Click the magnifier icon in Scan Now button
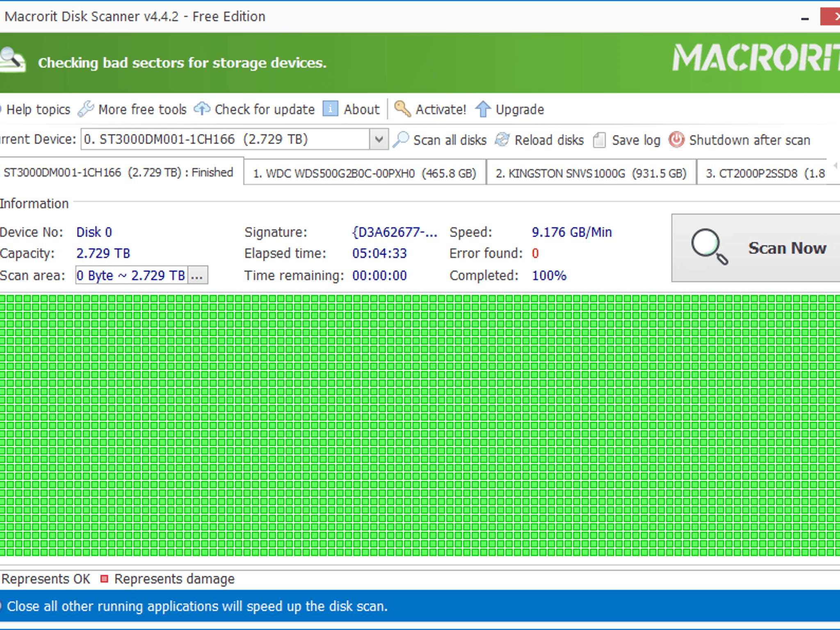The height and width of the screenshot is (630, 840). click(x=709, y=247)
